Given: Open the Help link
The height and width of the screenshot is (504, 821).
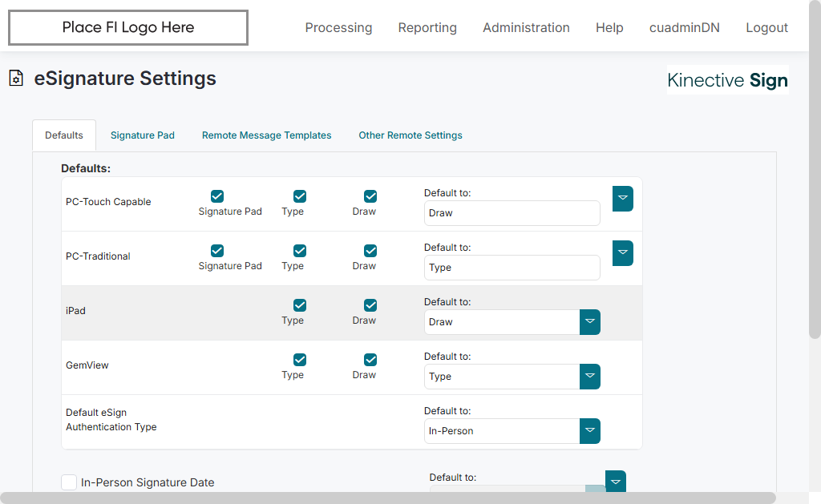Looking at the screenshot, I should pyautogui.click(x=609, y=28).
